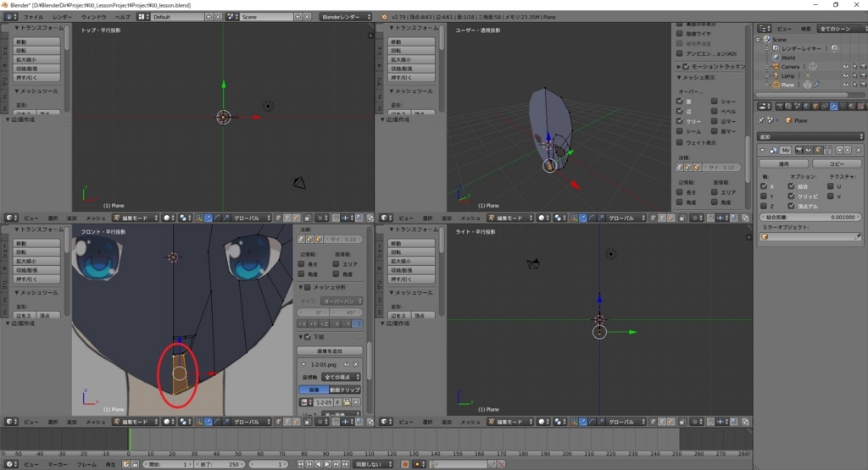Toggle the クリッピング clipping checkbox
Viewport: 868px width, 470px height.
[791, 196]
